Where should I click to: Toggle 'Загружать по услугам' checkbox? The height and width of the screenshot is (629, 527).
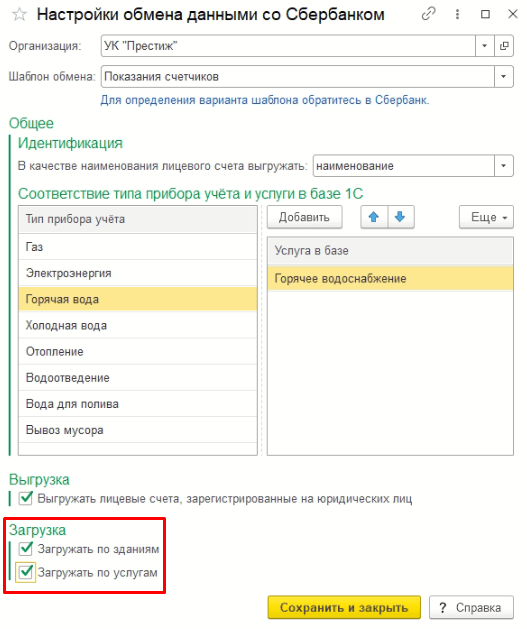click(x=26, y=572)
